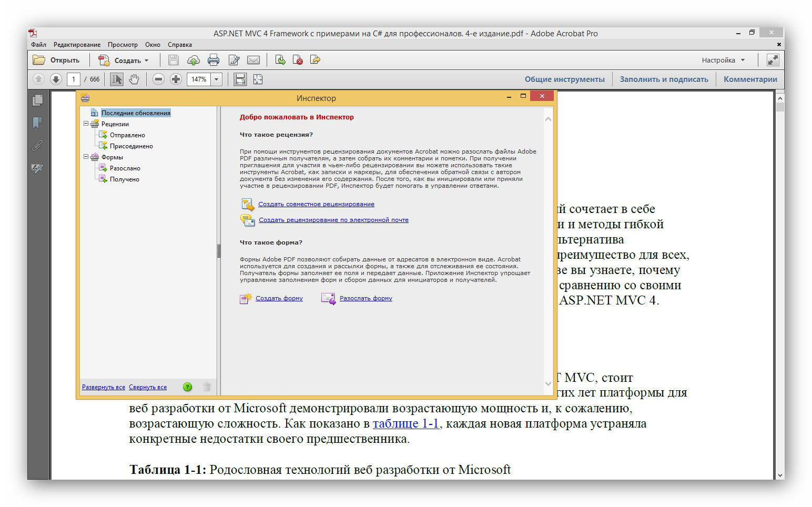Open the Редактирование menu
812x507 pixels.
[77, 45]
